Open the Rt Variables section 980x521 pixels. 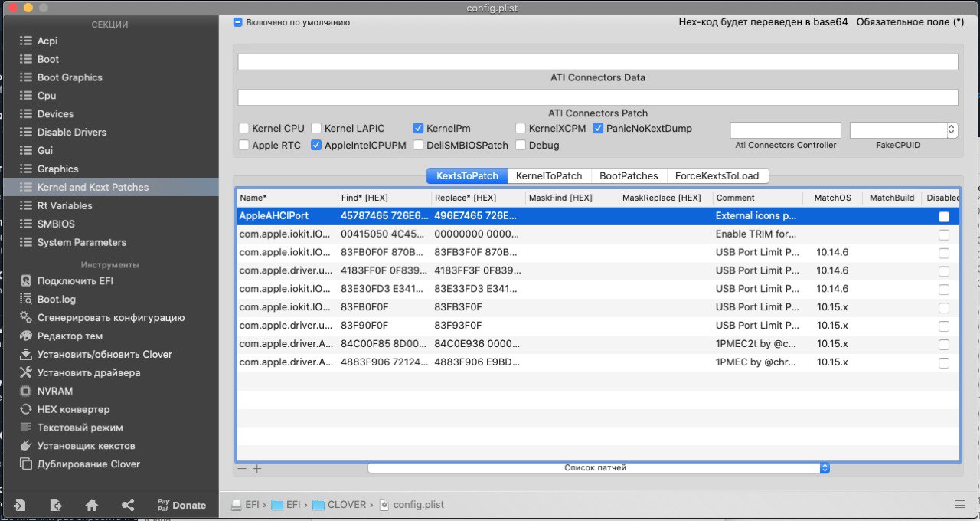click(x=64, y=205)
